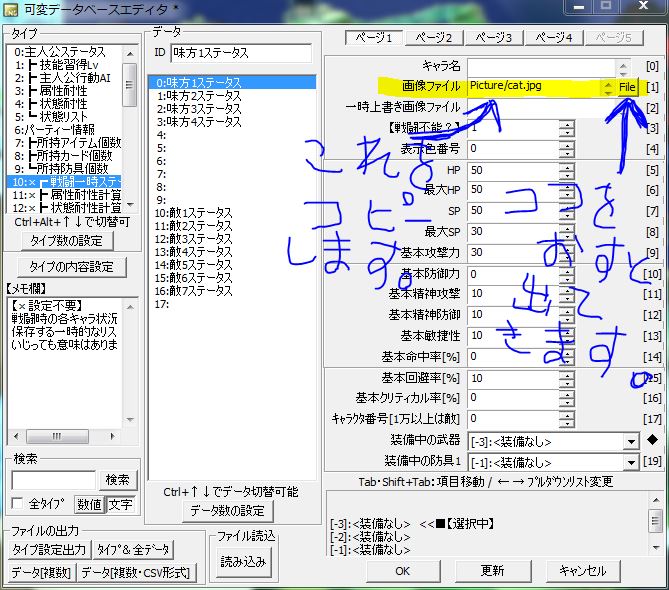Click the 基本防御力 value field

pos(513,274)
